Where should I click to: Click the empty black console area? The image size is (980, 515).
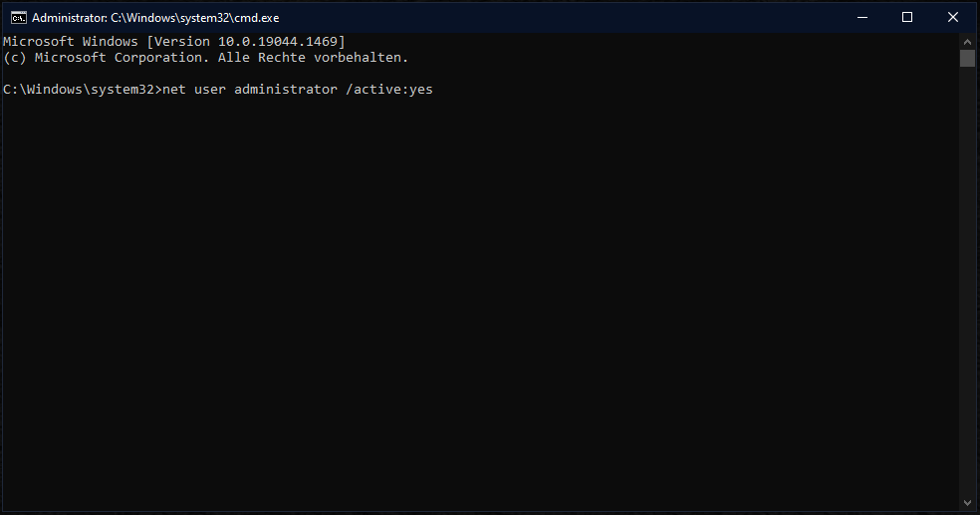coord(478,299)
